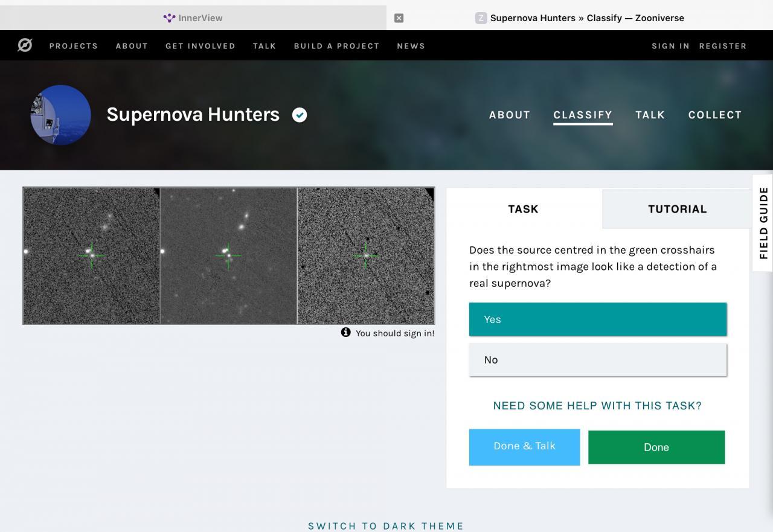Click the leftmost subject image
Viewport: 773px width, 532px height.
pyautogui.click(x=92, y=255)
